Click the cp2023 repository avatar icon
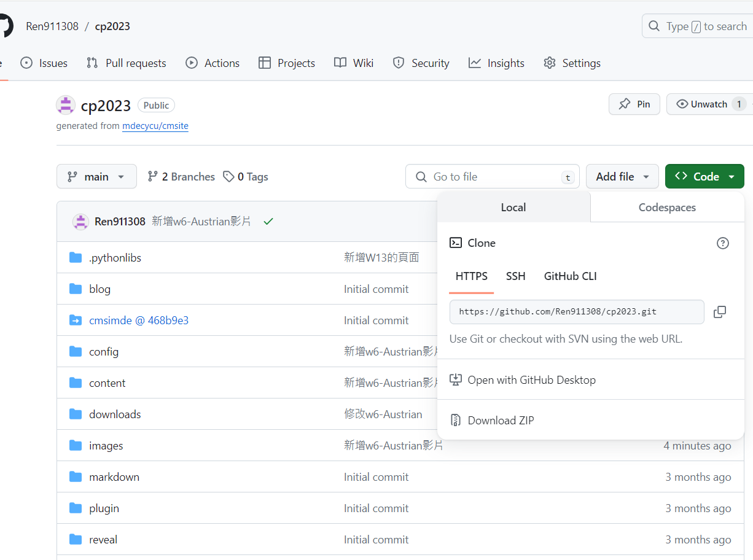This screenshot has width=753, height=560. click(x=66, y=105)
